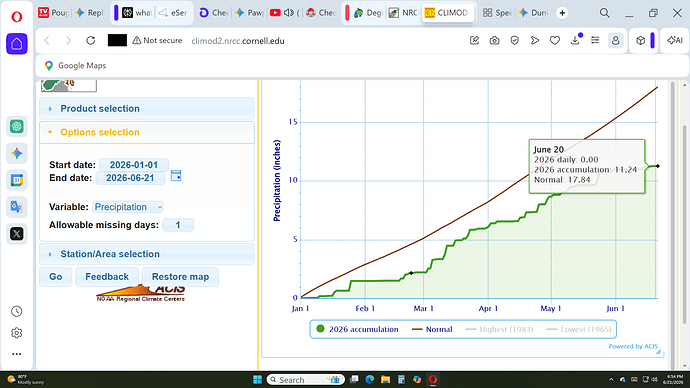Open the calendar date picker icon
The height and width of the screenshot is (388, 690).
point(176,176)
